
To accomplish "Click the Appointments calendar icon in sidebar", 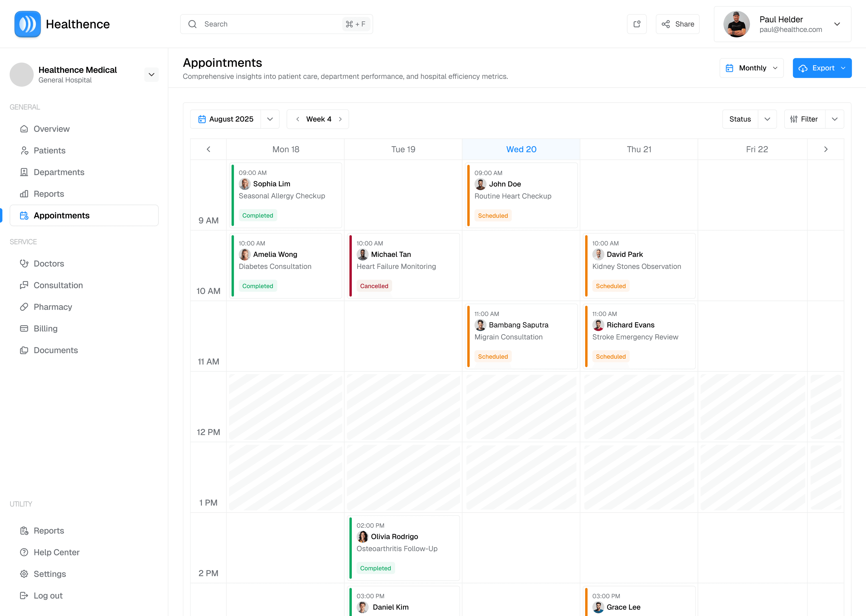I will pyautogui.click(x=24, y=215).
